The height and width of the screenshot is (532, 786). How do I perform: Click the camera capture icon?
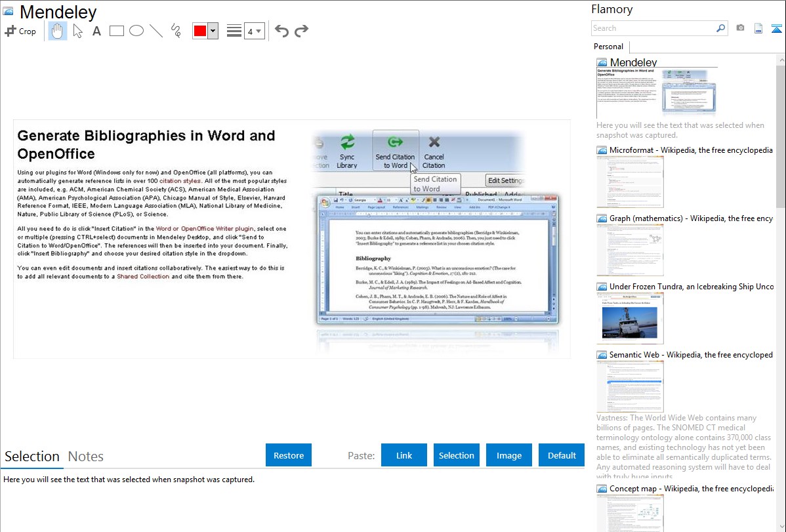pyautogui.click(x=740, y=28)
